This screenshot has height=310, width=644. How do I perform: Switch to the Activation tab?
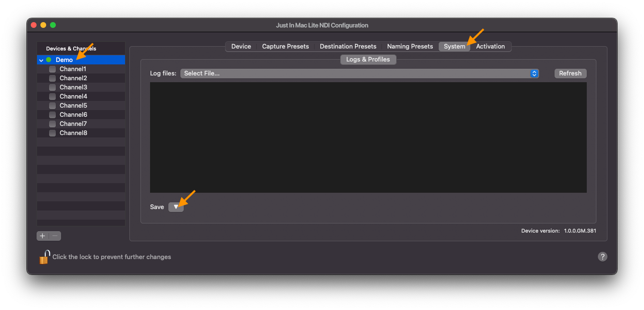point(491,47)
